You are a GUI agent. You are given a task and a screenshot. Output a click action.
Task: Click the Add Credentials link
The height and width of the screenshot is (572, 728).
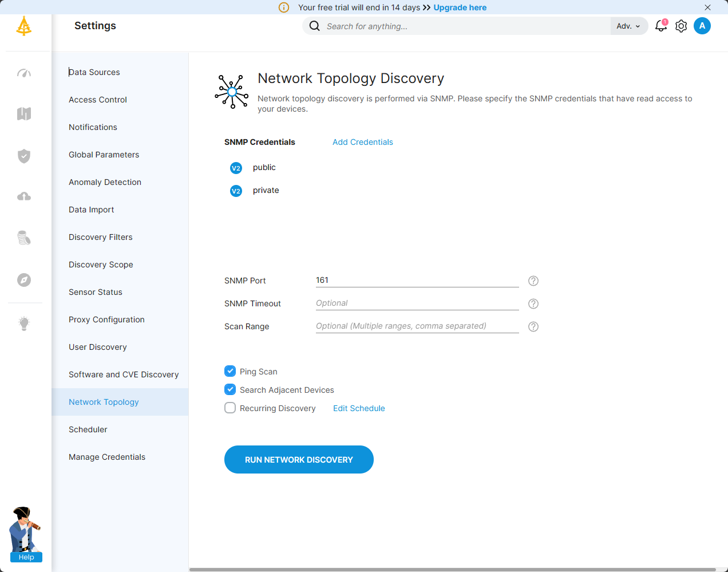363,142
